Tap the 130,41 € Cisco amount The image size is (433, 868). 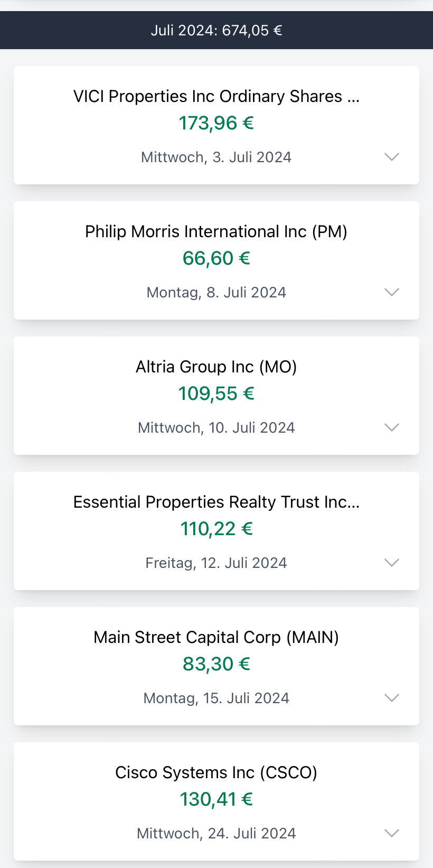[x=216, y=799]
